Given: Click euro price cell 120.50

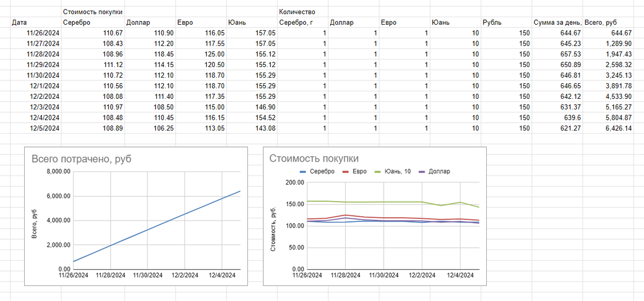Looking at the screenshot, I should (201, 64).
